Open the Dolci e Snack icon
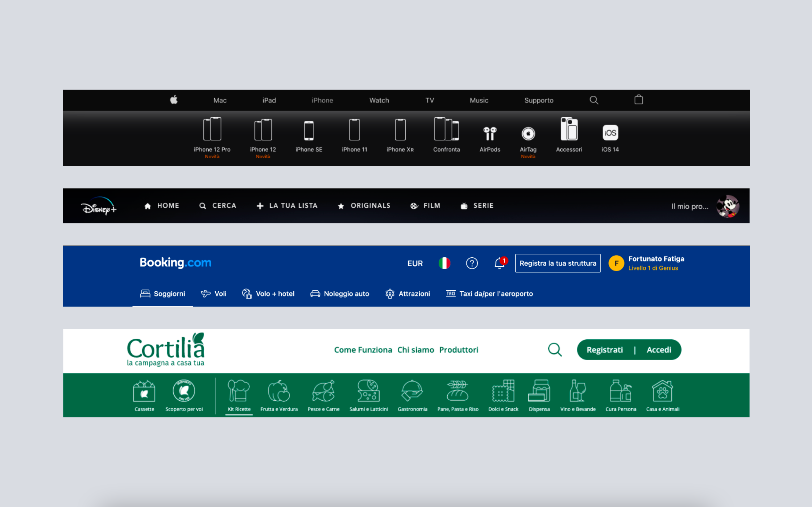The width and height of the screenshot is (812, 507). click(503, 391)
